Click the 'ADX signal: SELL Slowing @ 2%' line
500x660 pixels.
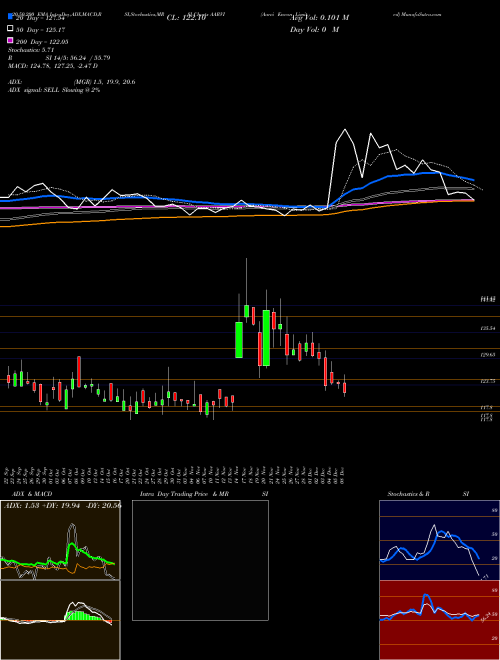(x=54, y=90)
